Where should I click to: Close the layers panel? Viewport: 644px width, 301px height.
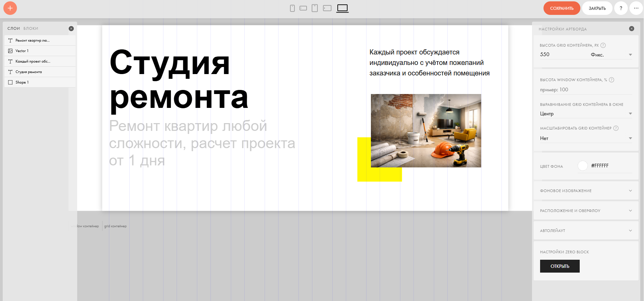pos(71,28)
